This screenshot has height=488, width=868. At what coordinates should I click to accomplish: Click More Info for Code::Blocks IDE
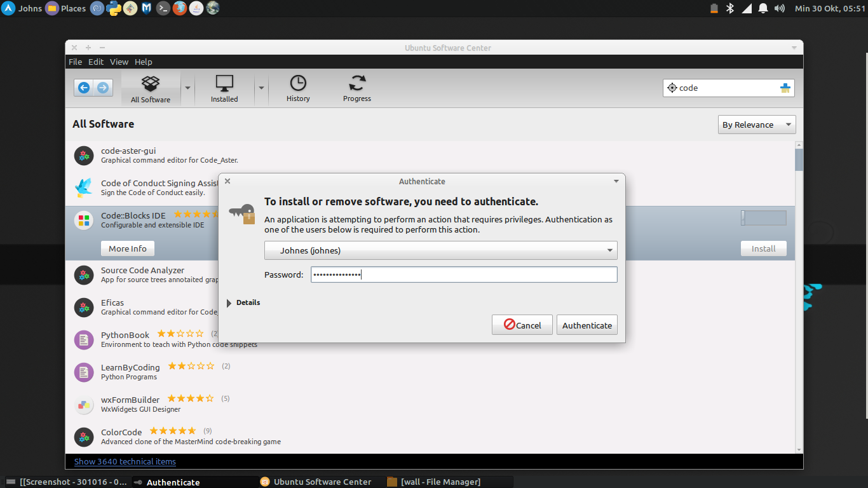tap(127, 248)
